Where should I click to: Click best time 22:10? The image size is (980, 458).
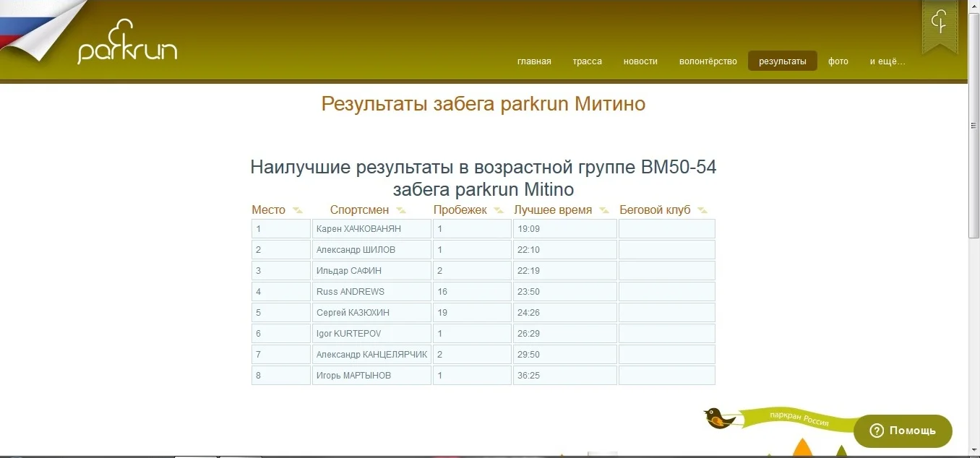point(529,250)
